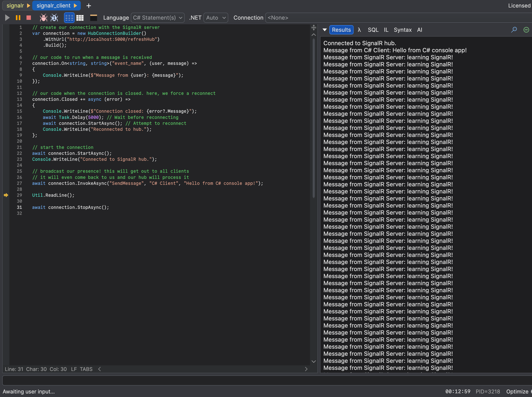532x397 pixels.
Task: Clear results using the minus circle icon
Action: 526,30
